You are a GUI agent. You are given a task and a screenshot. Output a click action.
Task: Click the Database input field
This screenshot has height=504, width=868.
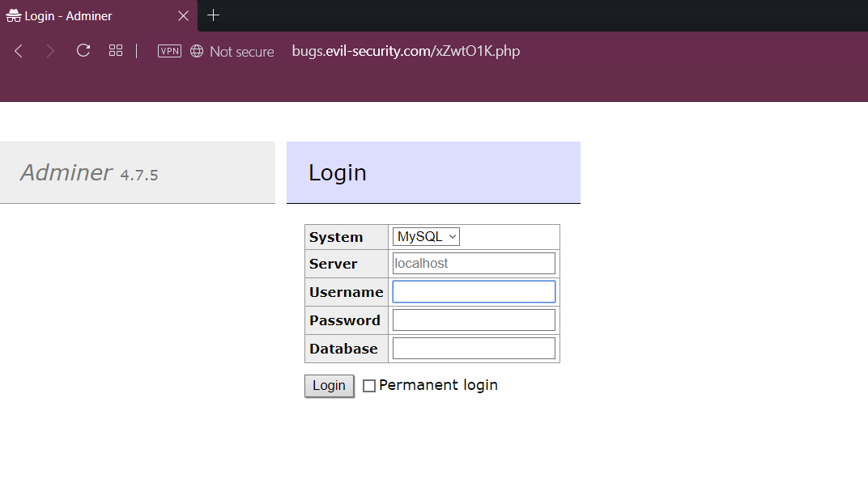[473, 348]
